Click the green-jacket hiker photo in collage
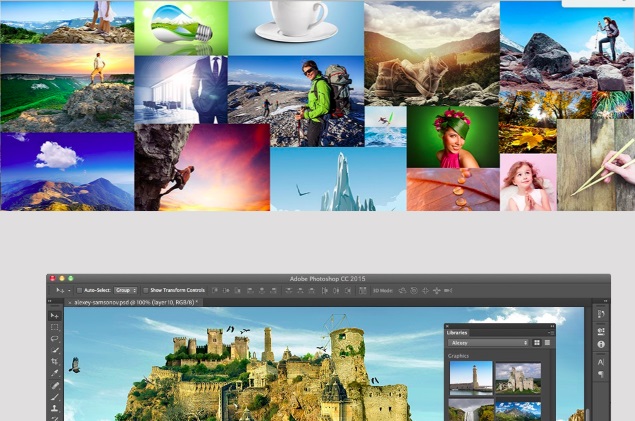Viewport: 635px width, 421px height. click(x=317, y=100)
